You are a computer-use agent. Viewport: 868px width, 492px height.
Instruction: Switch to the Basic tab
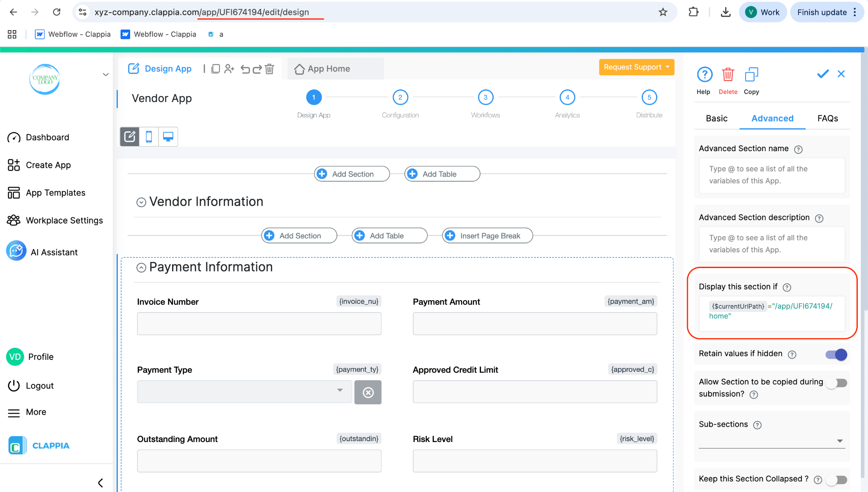[717, 119]
